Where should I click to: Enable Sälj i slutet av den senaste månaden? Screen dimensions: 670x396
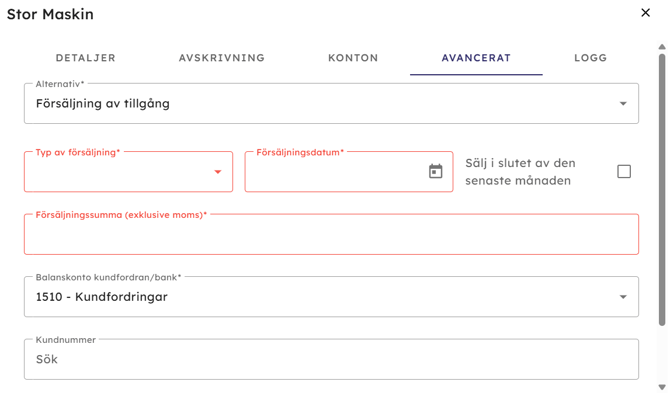pyautogui.click(x=624, y=172)
